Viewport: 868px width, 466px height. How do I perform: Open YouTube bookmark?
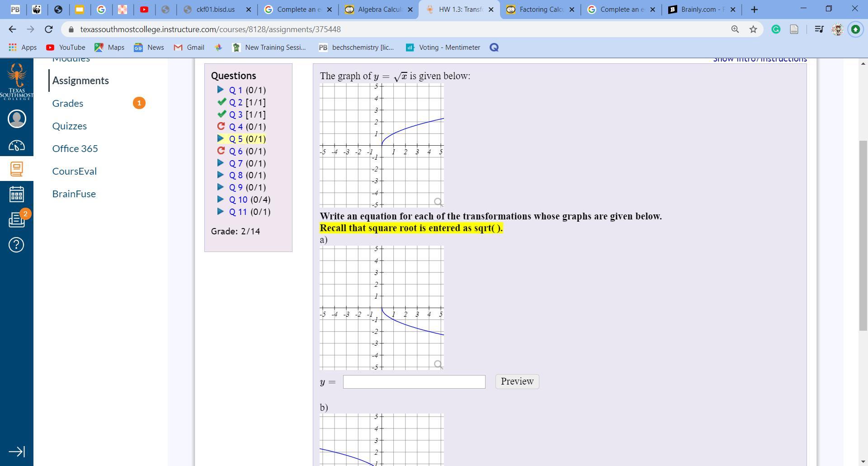(66, 48)
